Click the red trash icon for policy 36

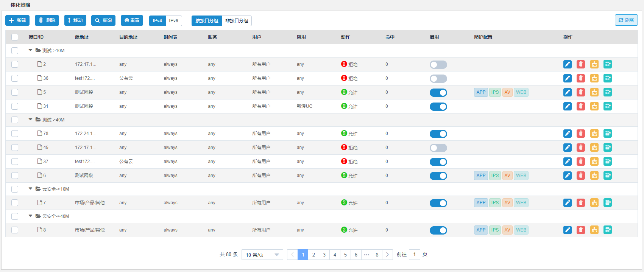pyautogui.click(x=580, y=78)
